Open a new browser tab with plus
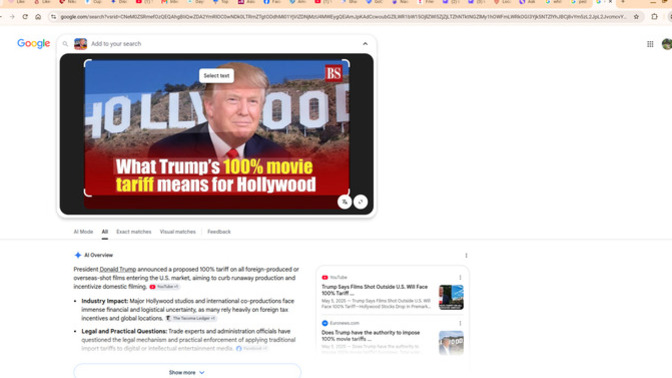Screen dimensions: 672x378 click(x=623, y=2)
